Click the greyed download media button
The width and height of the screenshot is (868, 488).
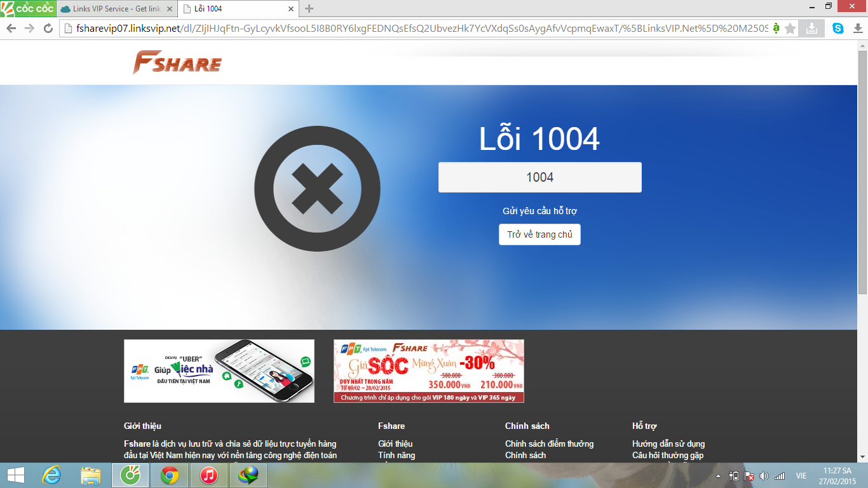pyautogui.click(x=811, y=29)
